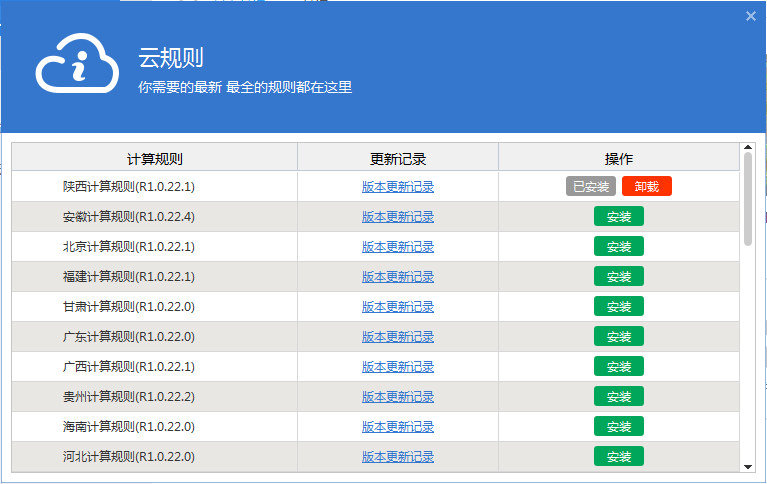Screen dimensions: 767x484
Task: View 版本更新记录 for 海南计算规则
Action: [398, 427]
